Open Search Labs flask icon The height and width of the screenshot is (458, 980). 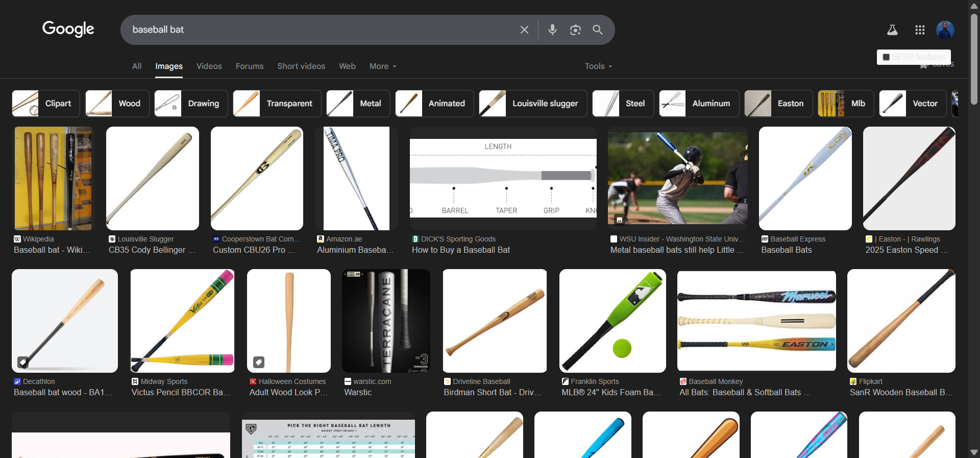(x=892, y=30)
